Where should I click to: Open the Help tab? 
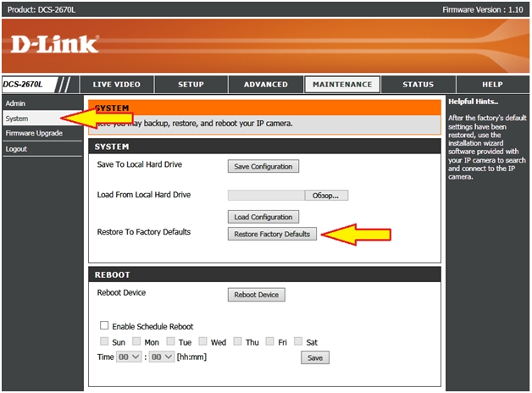tap(492, 85)
